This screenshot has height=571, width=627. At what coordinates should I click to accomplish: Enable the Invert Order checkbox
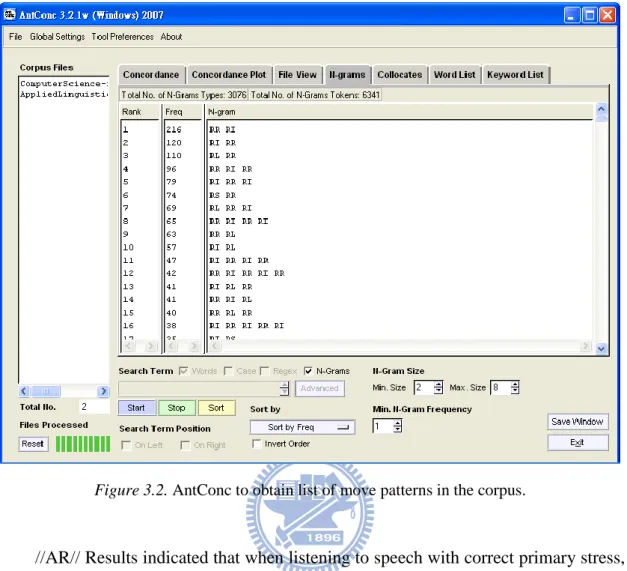256,444
